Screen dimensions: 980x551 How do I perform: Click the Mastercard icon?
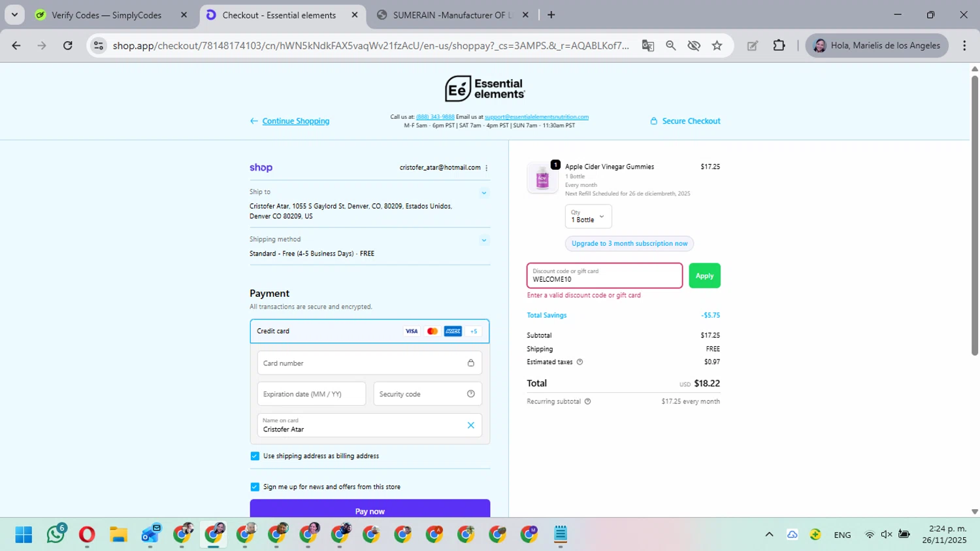point(432,331)
